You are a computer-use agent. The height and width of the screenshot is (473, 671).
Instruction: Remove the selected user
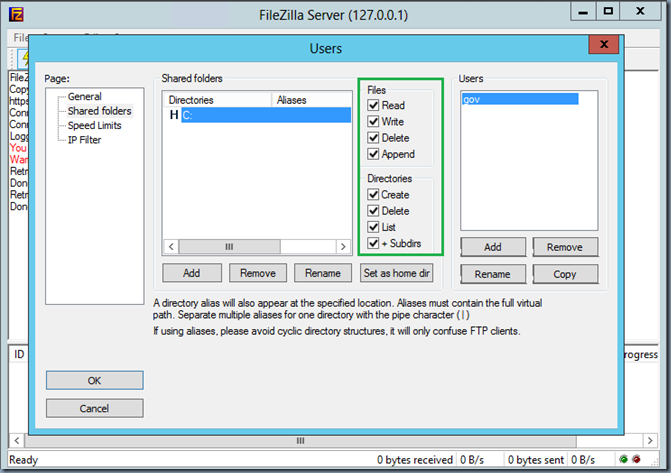point(565,247)
